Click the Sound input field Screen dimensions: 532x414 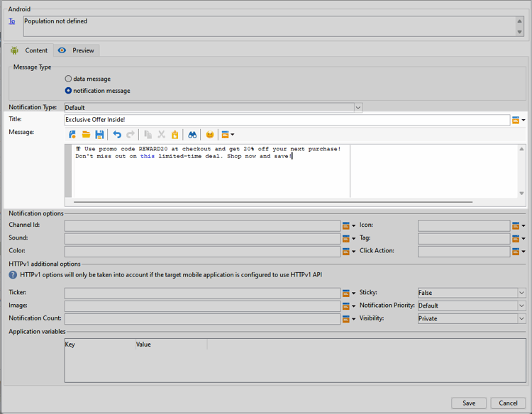[x=202, y=238]
